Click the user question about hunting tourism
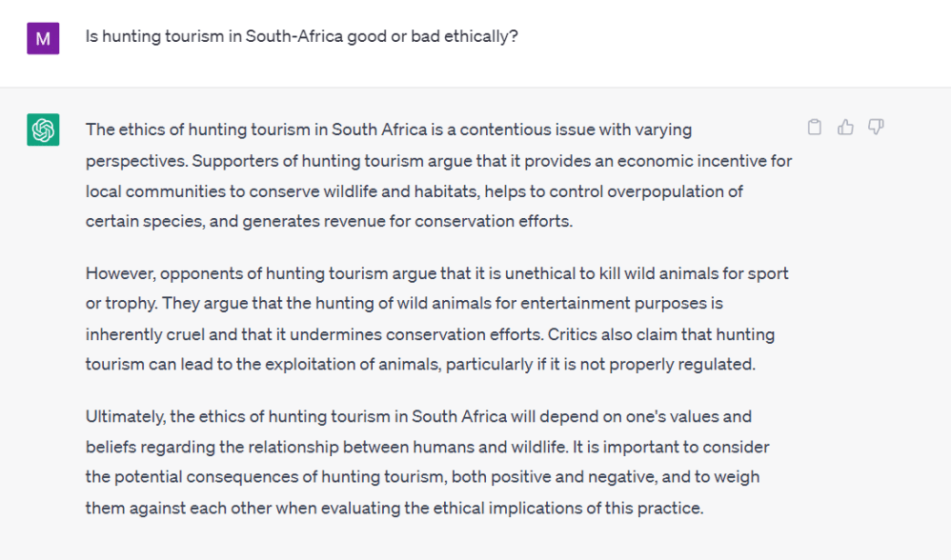 301,37
